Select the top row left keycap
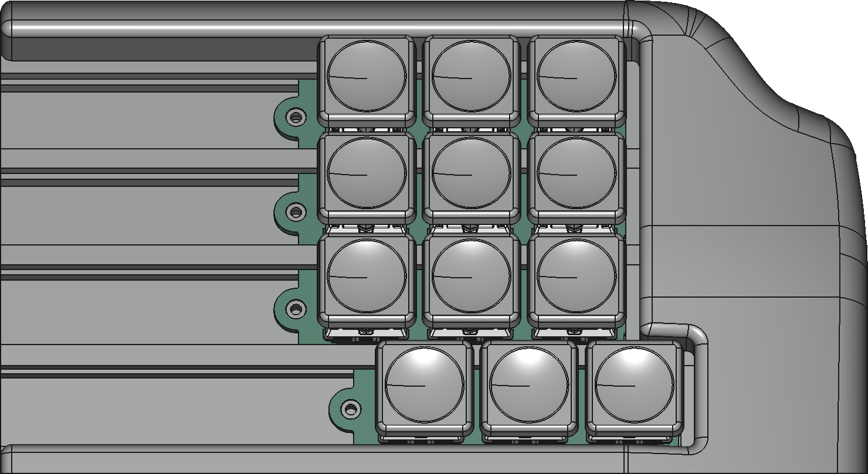The width and height of the screenshot is (868, 474). pos(367,81)
